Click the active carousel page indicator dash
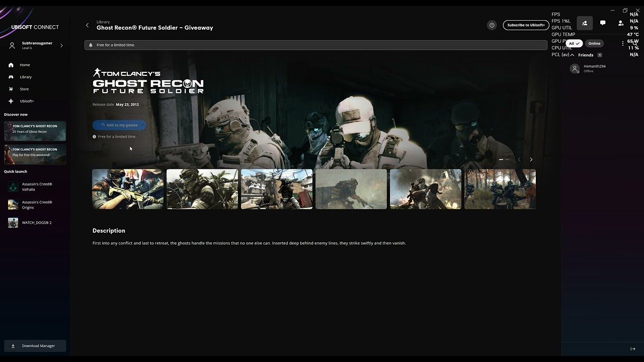 [x=501, y=159]
